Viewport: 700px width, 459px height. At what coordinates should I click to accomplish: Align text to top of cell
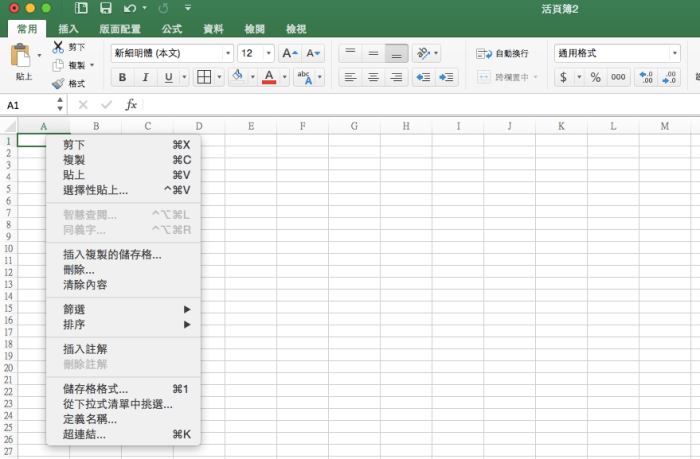350,54
